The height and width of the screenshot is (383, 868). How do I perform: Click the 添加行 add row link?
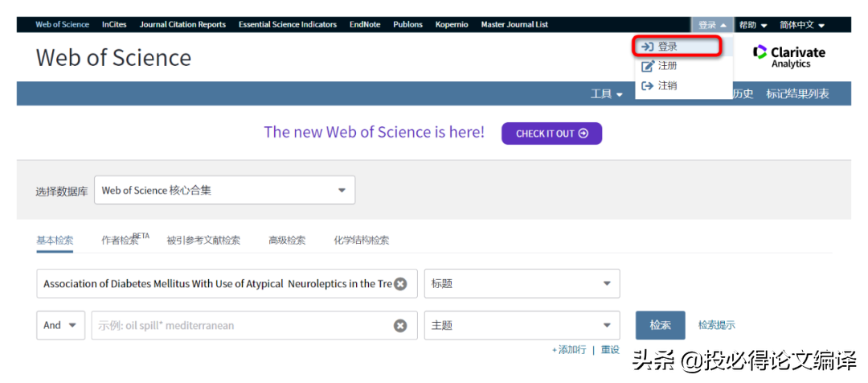(569, 350)
